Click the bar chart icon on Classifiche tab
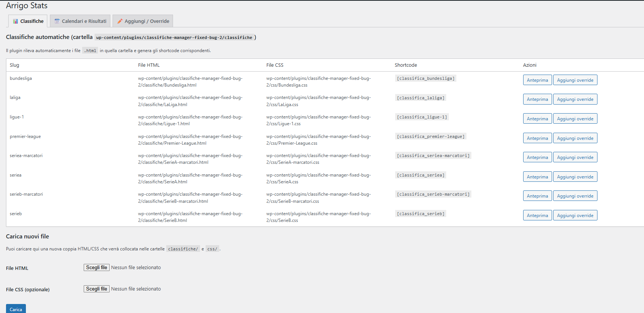The height and width of the screenshot is (313, 644). (15, 21)
